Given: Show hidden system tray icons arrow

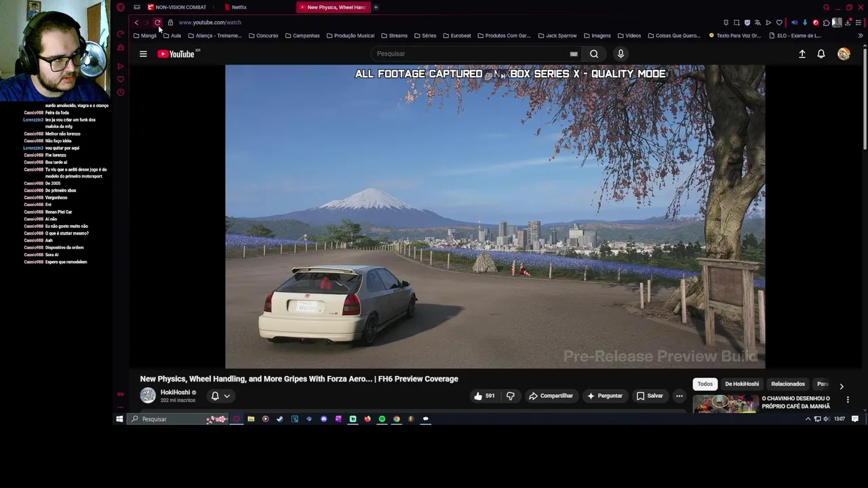Looking at the screenshot, I should [x=808, y=419].
